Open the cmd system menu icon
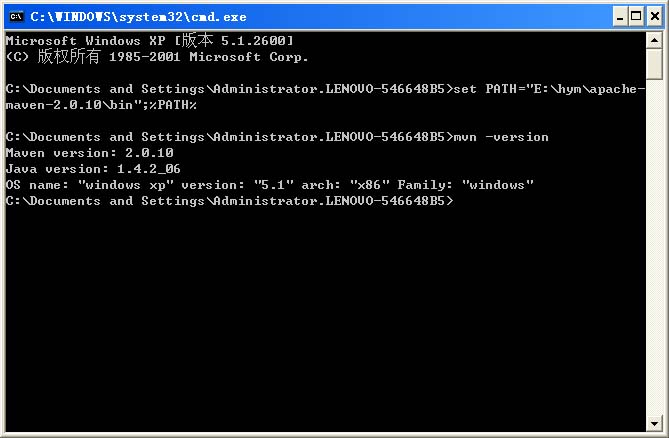Image resolution: width=669 pixels, height=438 pixels. point(16,17)
